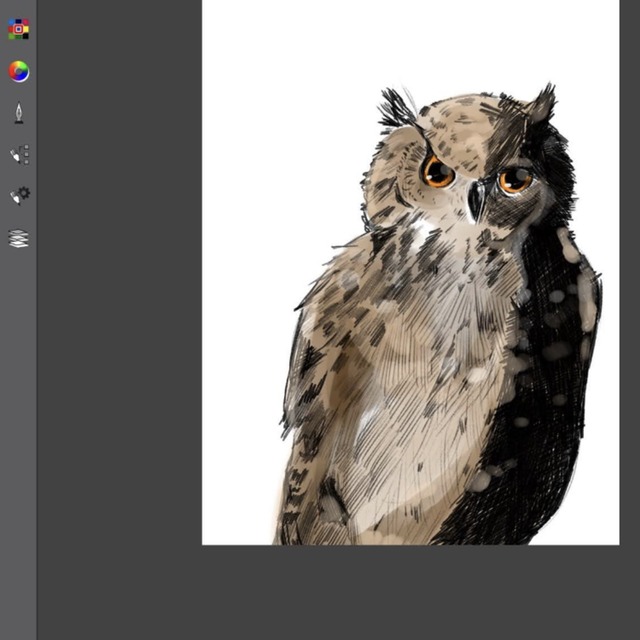Click the owl's right orange eye
Screen dimensions: 640x640
coord(515,179)
